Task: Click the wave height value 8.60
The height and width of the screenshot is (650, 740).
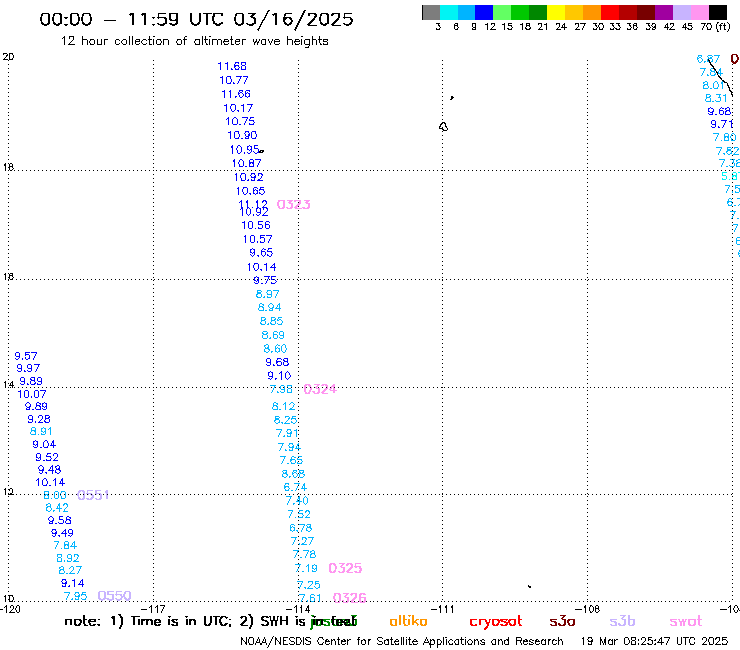Action: (x=275, y=349)
